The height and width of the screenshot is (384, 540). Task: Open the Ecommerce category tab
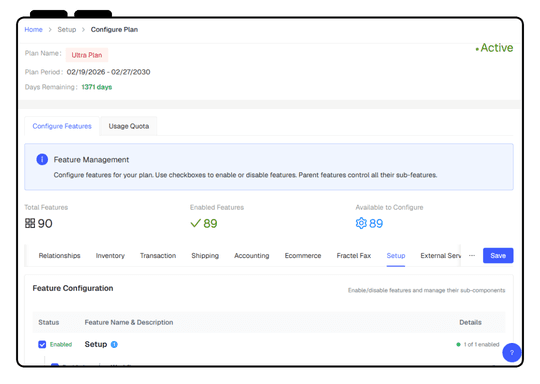point(303,256)
